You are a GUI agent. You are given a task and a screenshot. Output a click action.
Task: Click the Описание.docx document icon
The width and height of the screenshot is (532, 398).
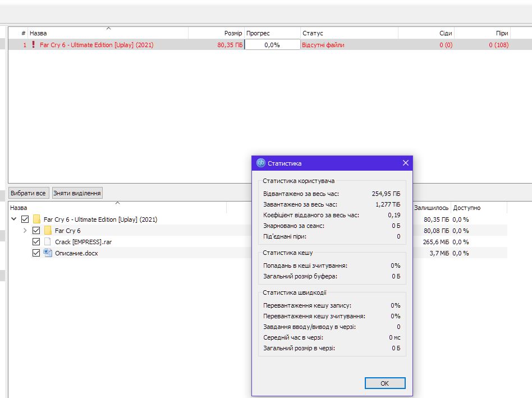tap(48, 253)
